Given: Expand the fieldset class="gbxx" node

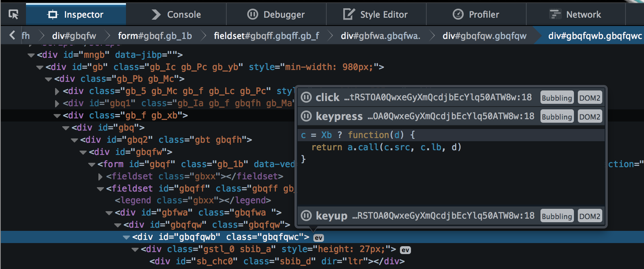Looking at the screenshot, I should [100, 177].
